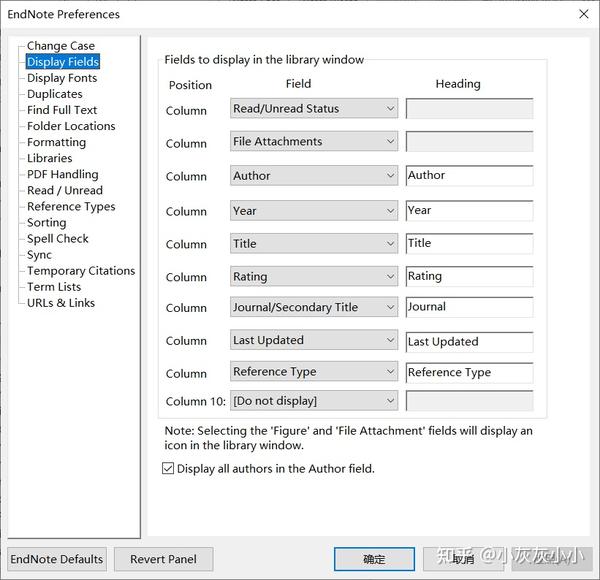Select Change Case in preferences tree
600x580 pixels.
click(60, 46)
